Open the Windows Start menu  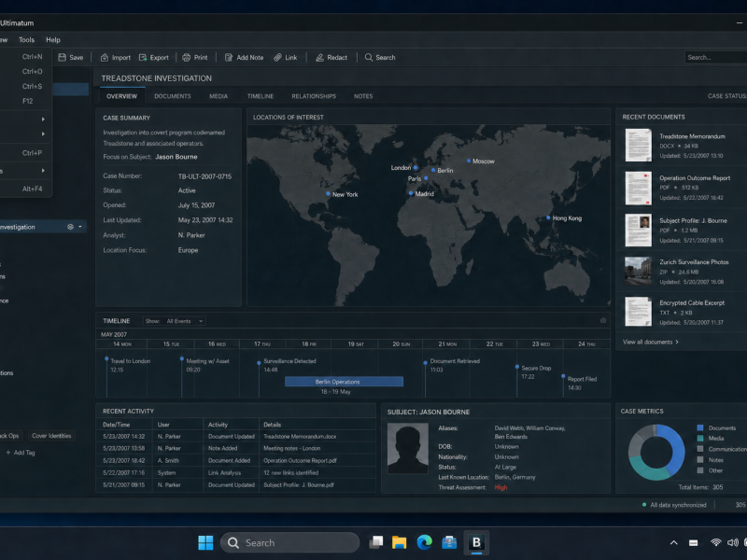pyautogui.click(x=205, y=542)
